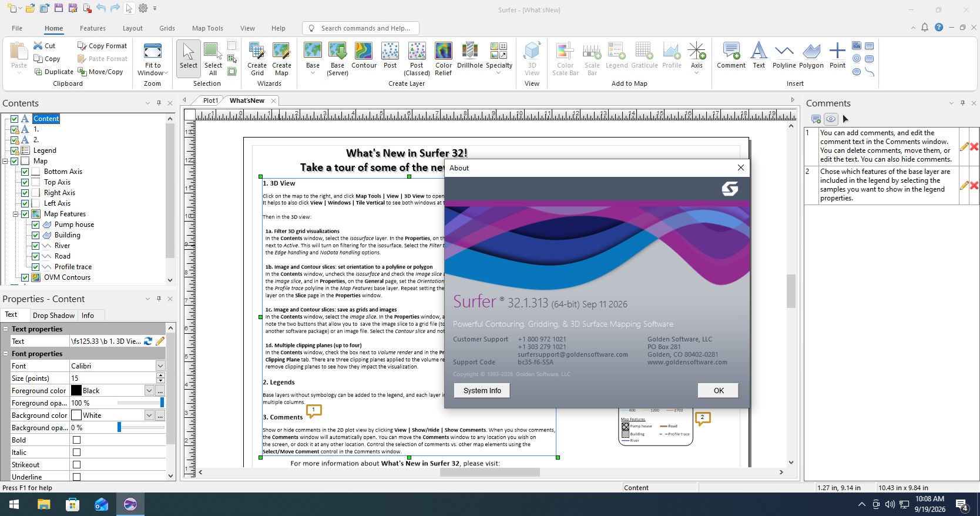Screen dimensions: 980x516
Task: Click the surfersupport@goldensoftware.com email
Action: pyautogui.click(x=573, y=354)
